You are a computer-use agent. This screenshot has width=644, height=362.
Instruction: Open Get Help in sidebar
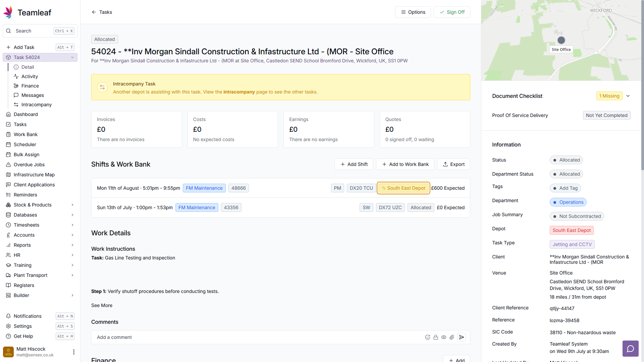coord(40,336)
